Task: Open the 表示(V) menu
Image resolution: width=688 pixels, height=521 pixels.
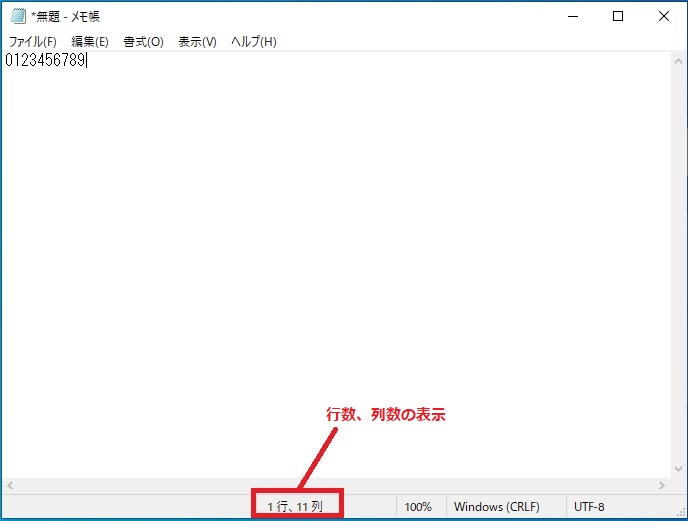Action: [197, 42]
